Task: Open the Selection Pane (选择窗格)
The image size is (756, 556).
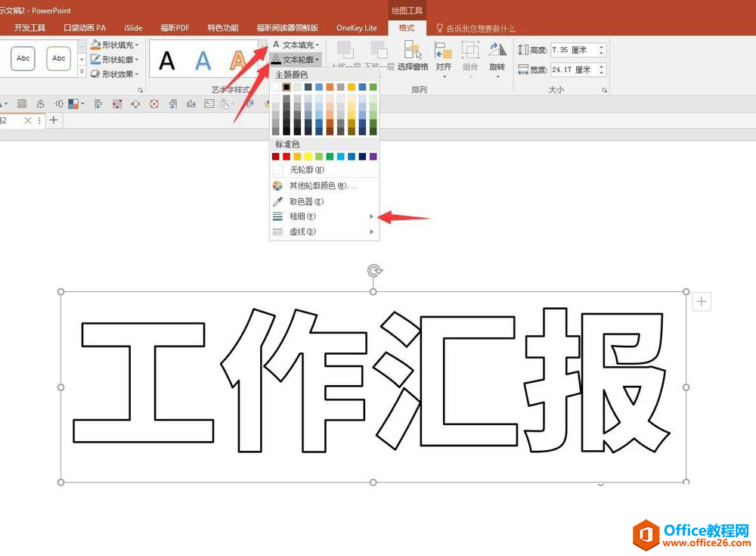Action: point(413,54)
